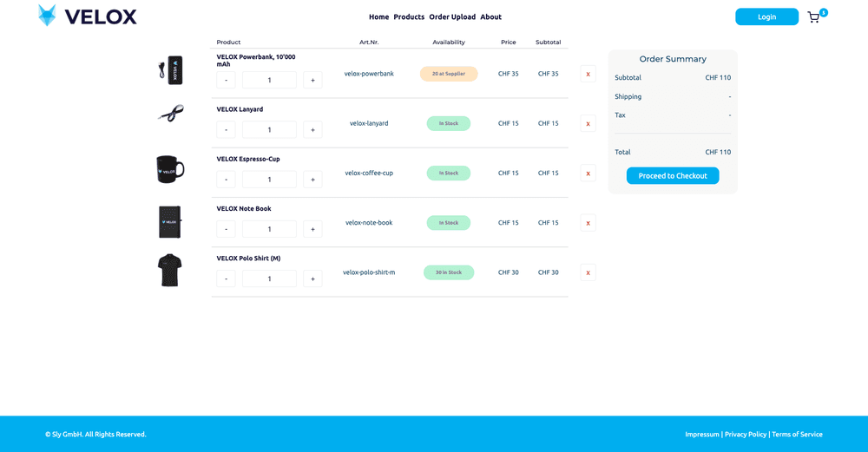
Task: Increase VELOX Espresso-Cup quantity with plus
Action: click(312, 180)
